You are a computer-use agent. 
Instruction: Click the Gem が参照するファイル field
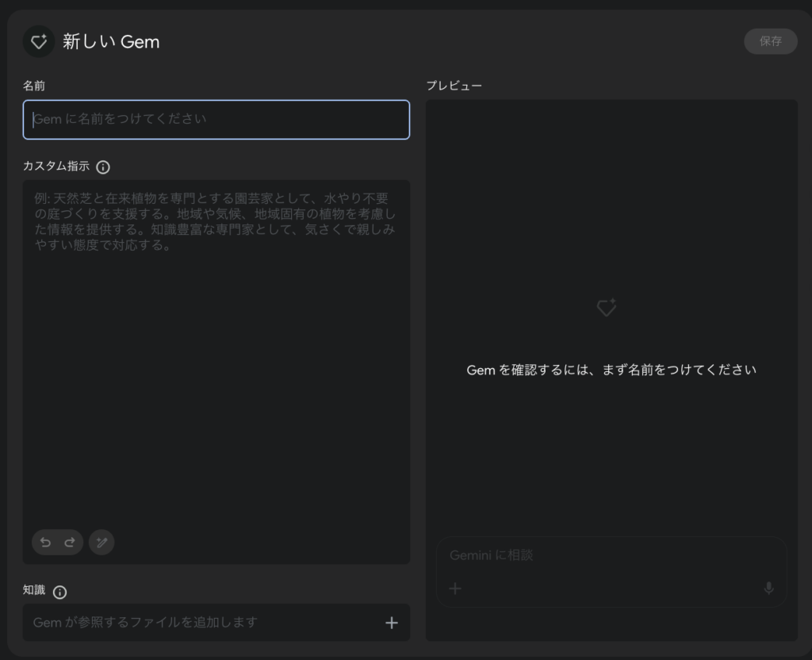tap(198, 623)
